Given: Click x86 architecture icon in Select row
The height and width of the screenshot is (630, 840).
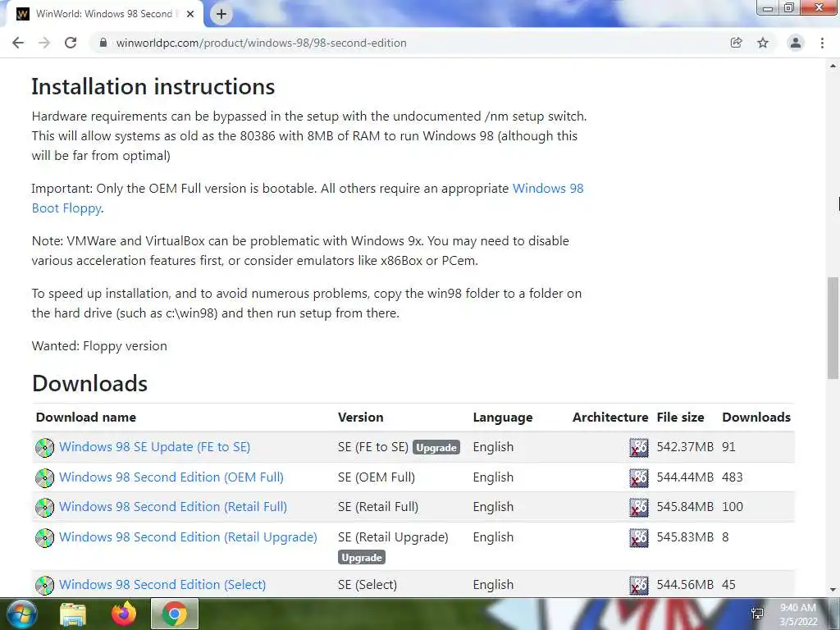Looking at the screenshot, I should [638, 585].
